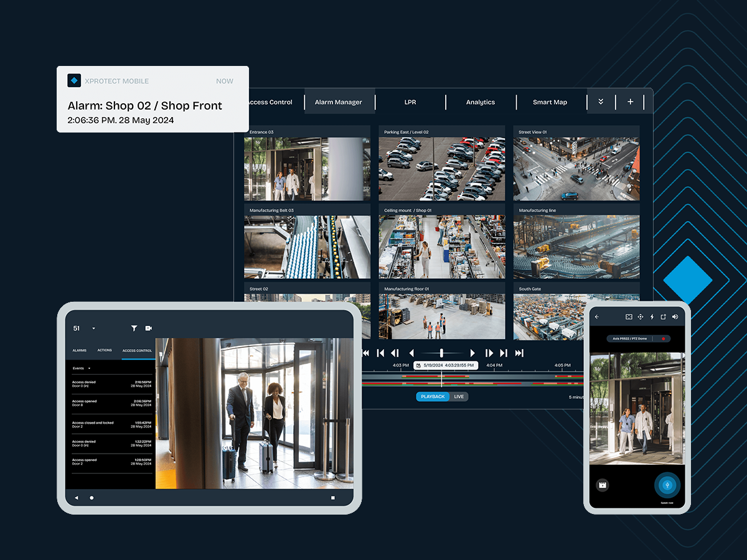Tap the lightning actions icon on the phone
The image size is (747, 560).
[x=652, y=317]
